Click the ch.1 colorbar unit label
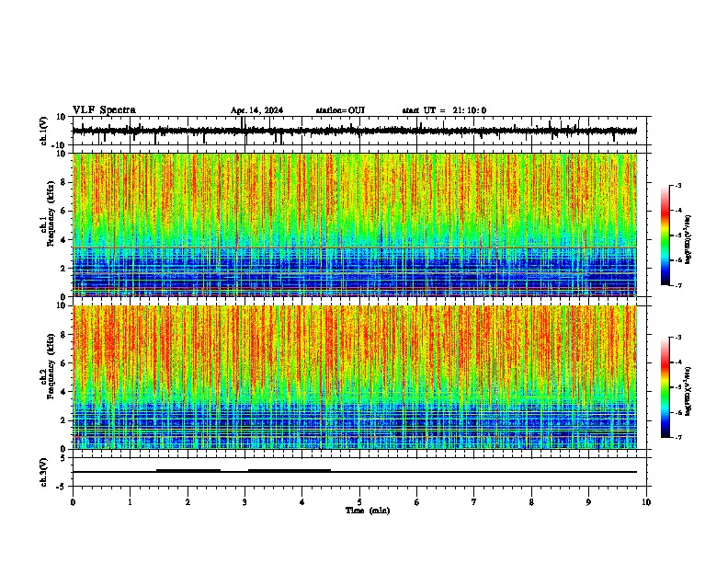The image size is (728, 563). pos(688,239)
